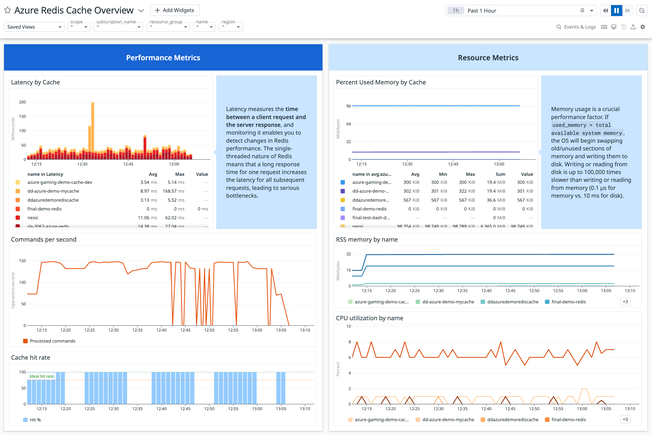Expand the dashboard title chevron menu
The width and height of the screenshot is (652, 435).
tap(141, 10)
